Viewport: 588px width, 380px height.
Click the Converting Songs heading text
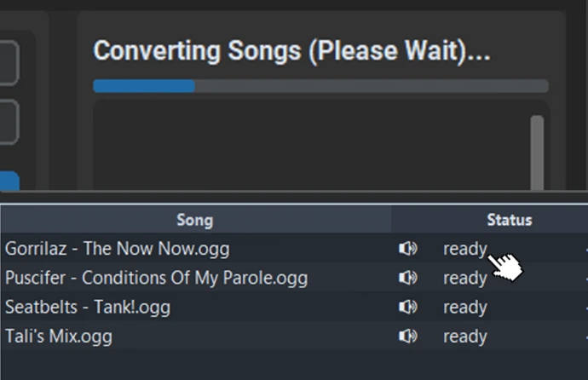(x=291, y=51)
